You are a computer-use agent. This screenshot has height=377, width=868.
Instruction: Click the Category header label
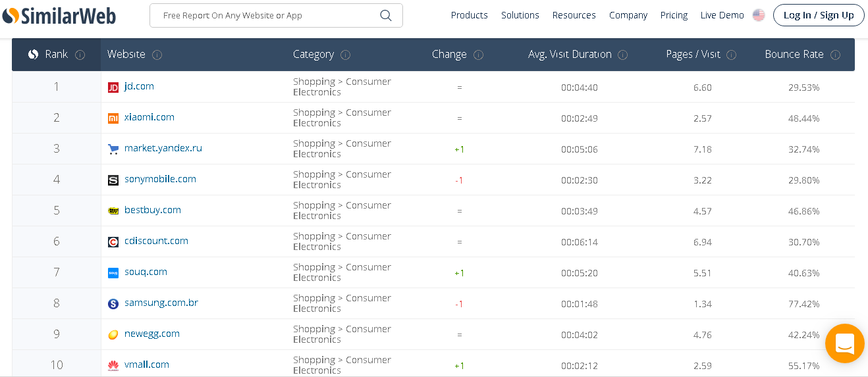(x=313, y=55)
